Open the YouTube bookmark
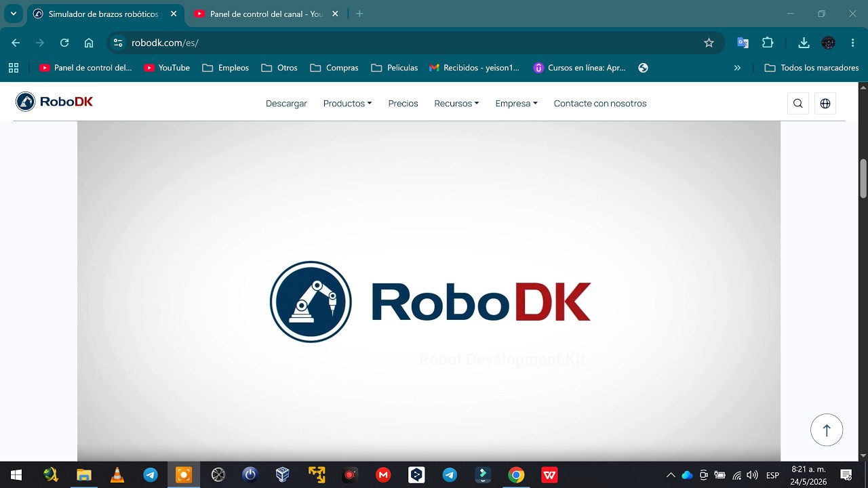The image size is (868, 488). point(167,68)
